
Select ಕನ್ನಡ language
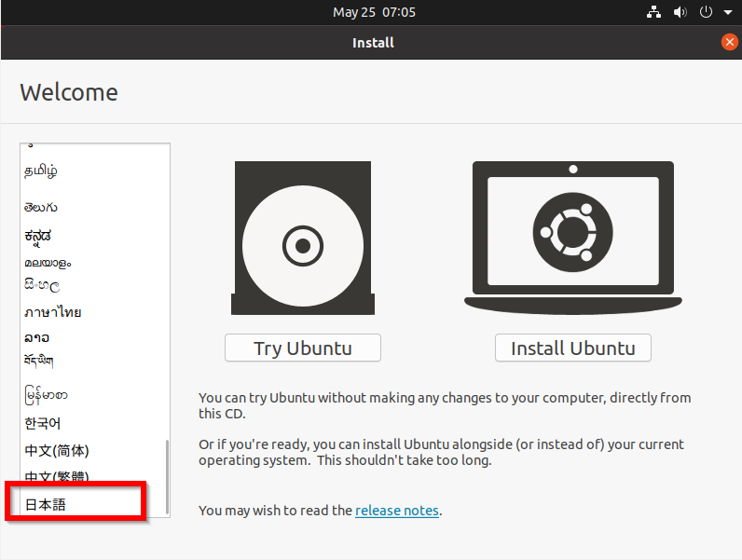click(95, 236)
